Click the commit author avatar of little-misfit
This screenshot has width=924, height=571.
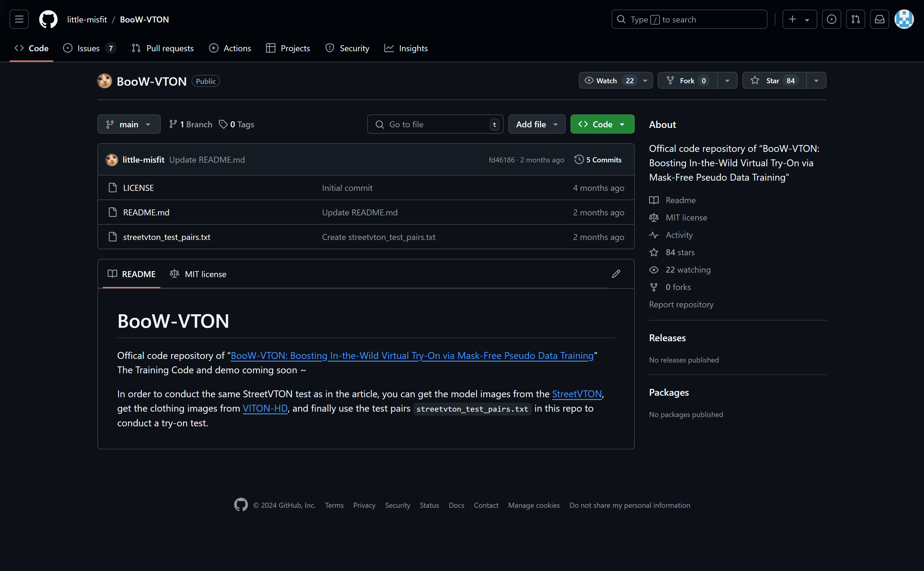112,160
